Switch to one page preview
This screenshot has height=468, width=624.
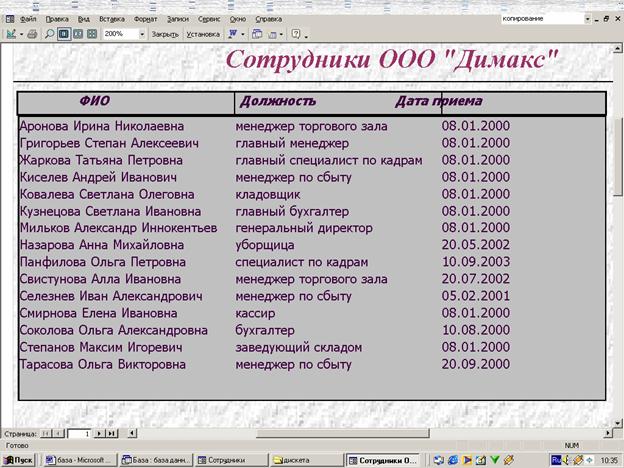(63, 34)
